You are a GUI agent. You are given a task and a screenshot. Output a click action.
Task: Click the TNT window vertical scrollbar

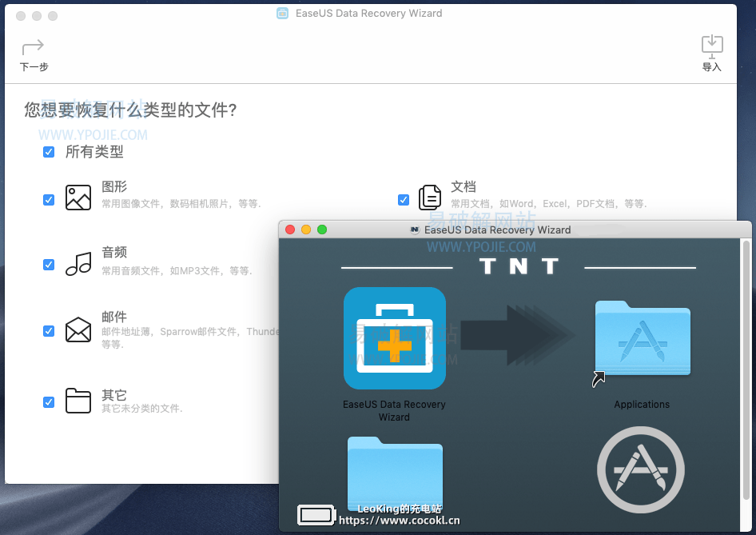click(746, 371)
